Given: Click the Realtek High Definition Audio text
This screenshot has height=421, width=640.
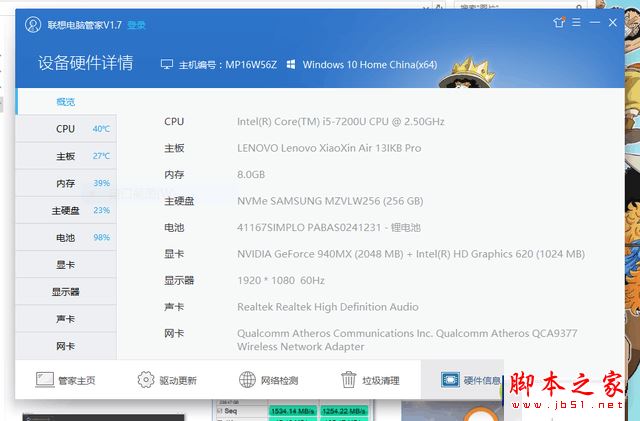Looking at the screenshot, I should point(328,307).
